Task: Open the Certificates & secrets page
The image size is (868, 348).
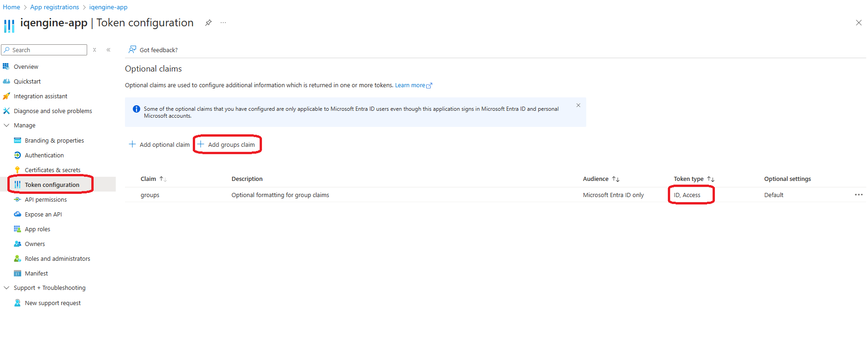Action: pyautogui.click(x=52, y=170)
